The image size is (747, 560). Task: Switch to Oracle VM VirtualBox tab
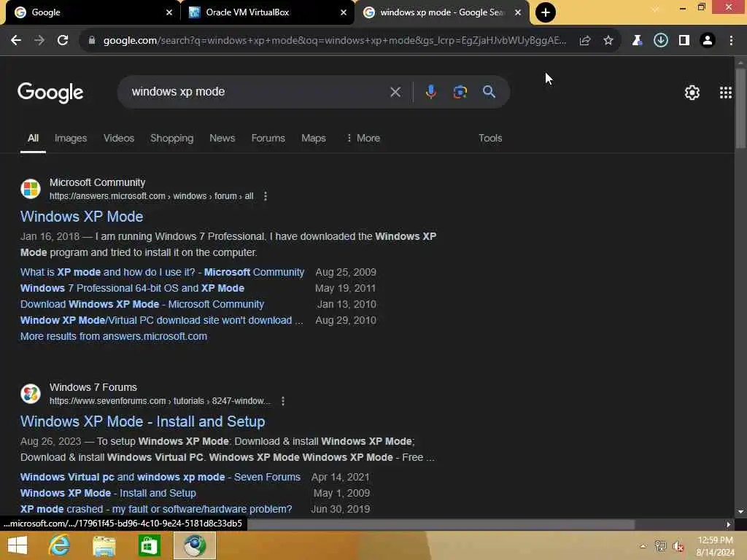[x=267, y=12]
